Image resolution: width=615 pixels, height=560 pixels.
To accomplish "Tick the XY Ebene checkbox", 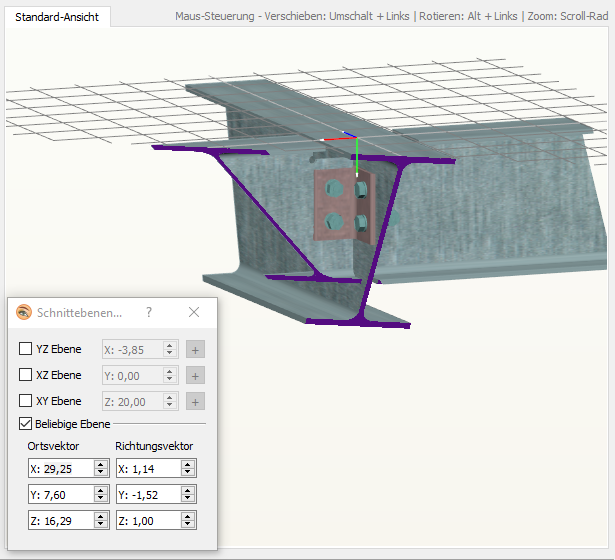I will coord(26,401).
